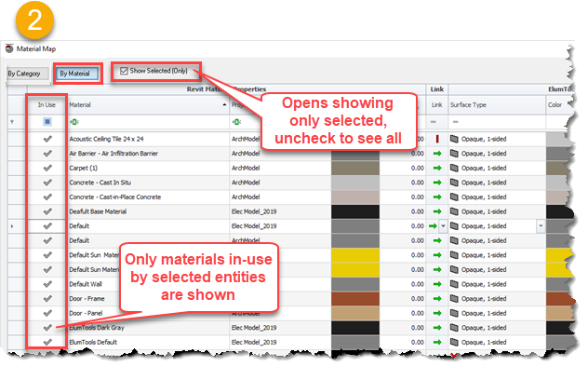Select the ElumTools Dark Gray material row
The width and height of the screenshot is (588, 380).
point(140,327)
